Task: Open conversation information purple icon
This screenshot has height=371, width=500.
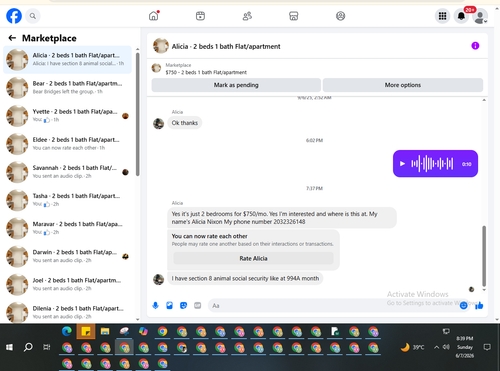Action: 475,46
